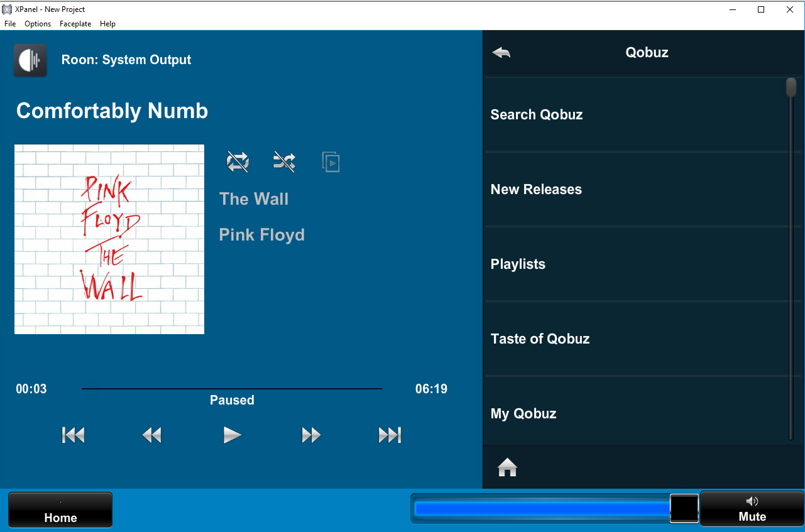Viewport: 805px width, 532px height.
Task: Click the Home button
Action: pyautogui.click(x=60, y=510)
